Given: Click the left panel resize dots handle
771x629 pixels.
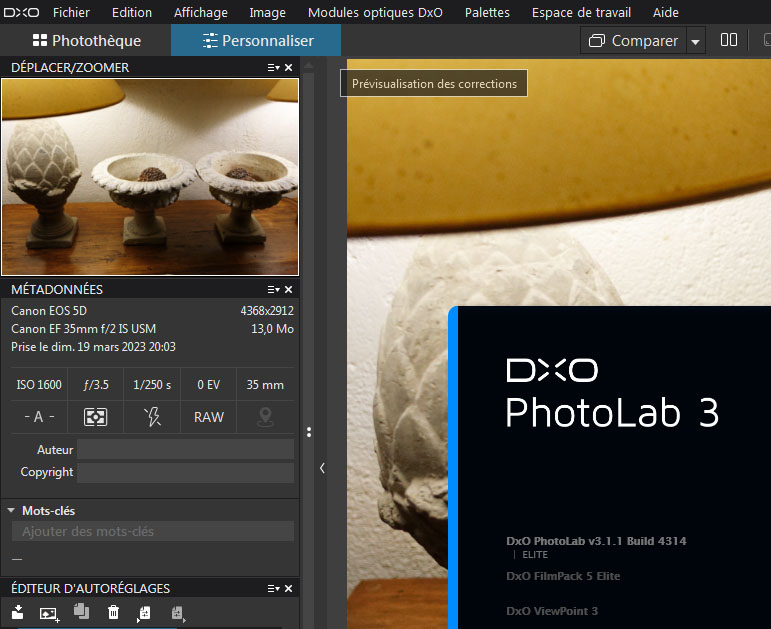Looking at the screenshot, I should (309, 432).
